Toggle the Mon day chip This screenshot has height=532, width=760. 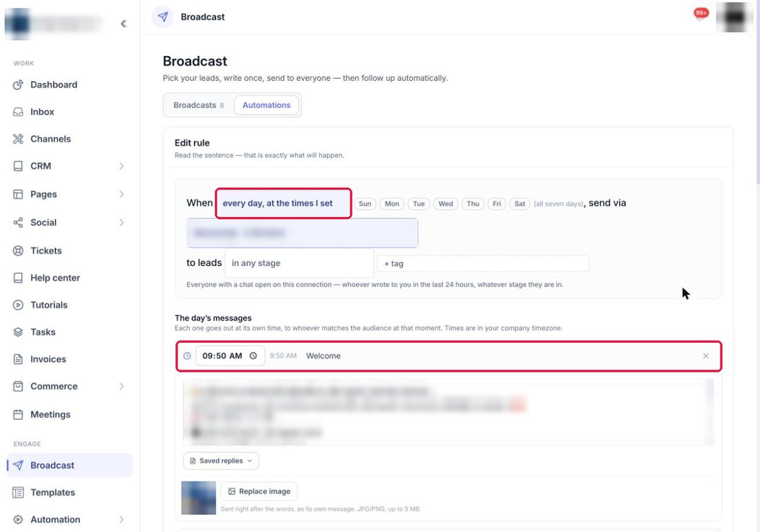(392, 204)
